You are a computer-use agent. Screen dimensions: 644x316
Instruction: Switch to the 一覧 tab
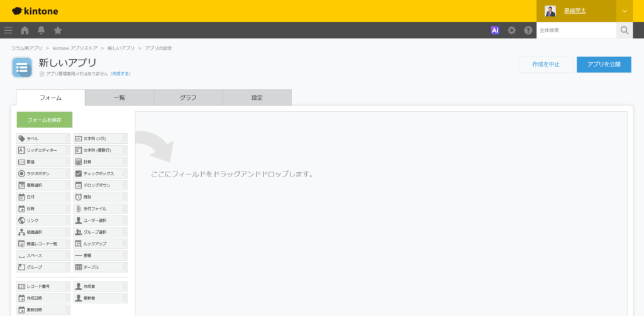pos(119,97)
